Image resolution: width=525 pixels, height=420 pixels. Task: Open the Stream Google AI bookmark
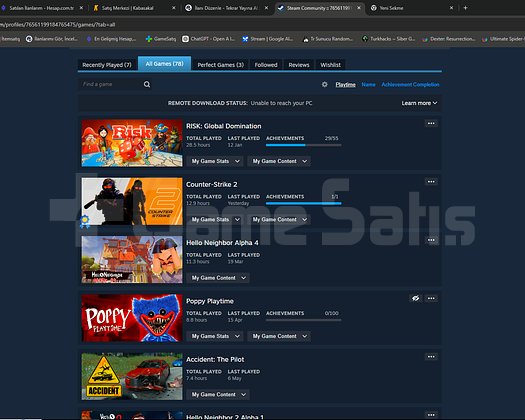pos(268,39)
